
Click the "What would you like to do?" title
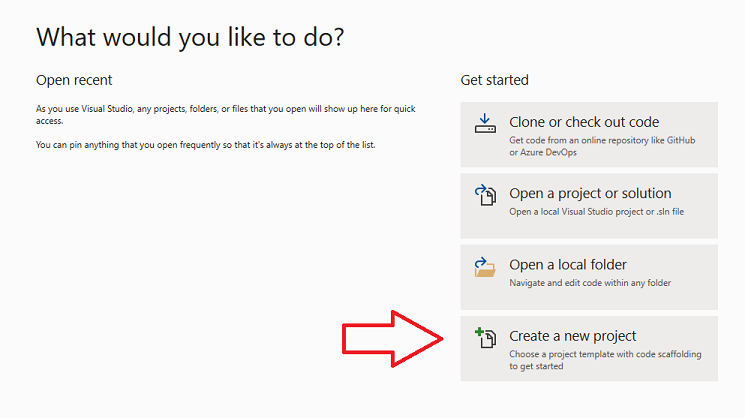click(190, 38)
